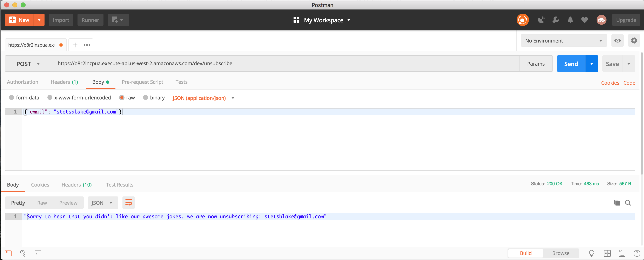Image resolution: width=644 pixels, height=260 pixels.
Task: Click the sync status orange icon
Action: (x=523, y=20)
